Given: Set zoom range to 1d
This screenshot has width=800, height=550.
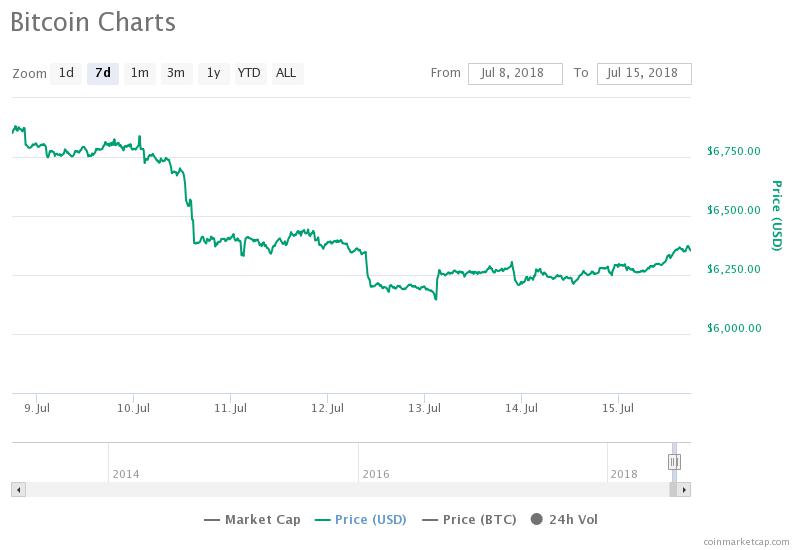Looking at the screenshot, I should (x=66, y=73).
